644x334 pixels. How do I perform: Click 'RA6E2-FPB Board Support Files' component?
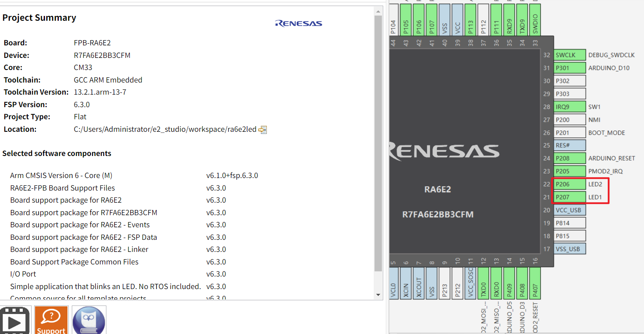63,188
